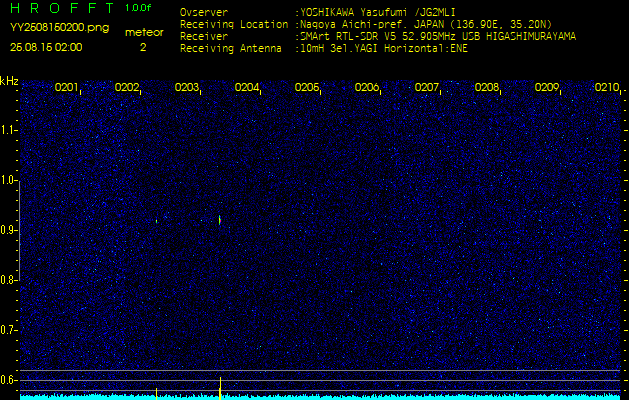The height and width of the screenshot is (400, 629).
Task: Click the bright meteor echo after 0203
Action: (x=220, y=220)
